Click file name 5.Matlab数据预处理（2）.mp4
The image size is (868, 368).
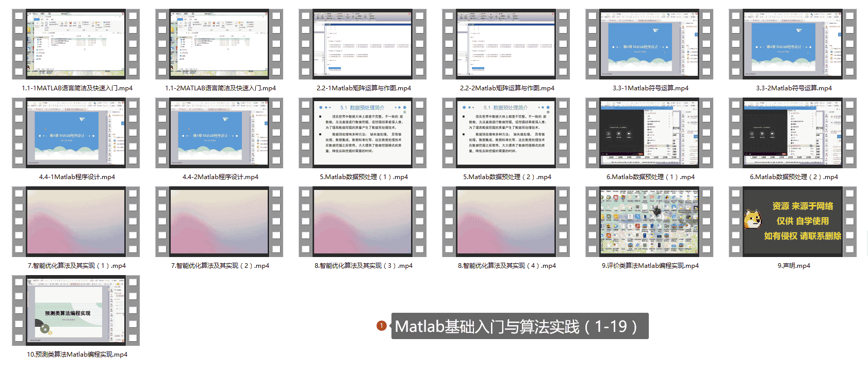[507, 177]
